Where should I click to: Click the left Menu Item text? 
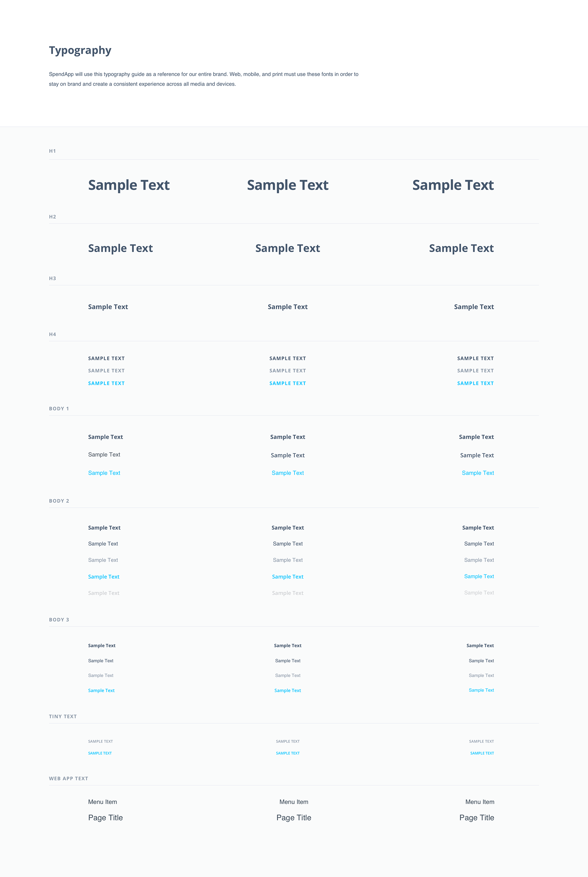click(x=102, y=802)
